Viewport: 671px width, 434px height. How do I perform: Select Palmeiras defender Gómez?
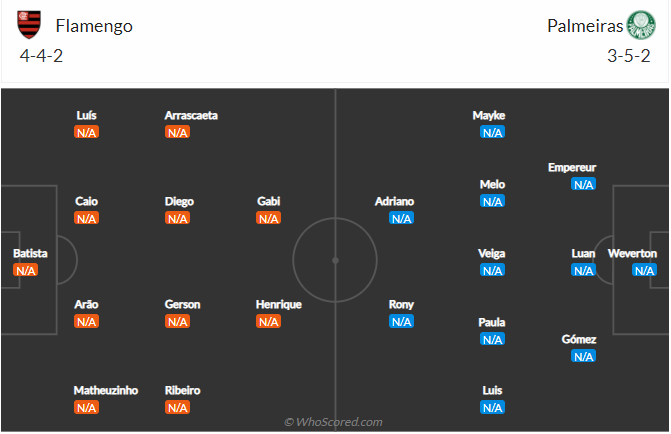pos(580,339)
